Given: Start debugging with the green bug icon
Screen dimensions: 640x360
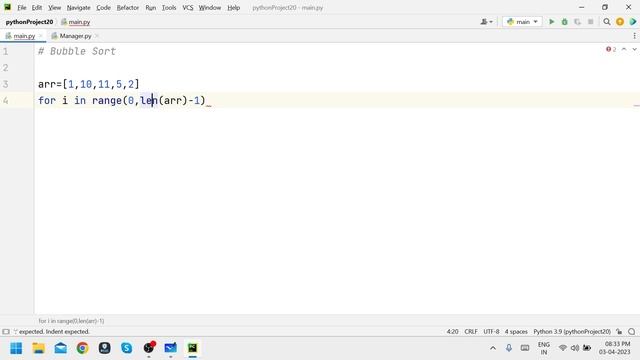Looking at the screenshot, I should point(564,22).
